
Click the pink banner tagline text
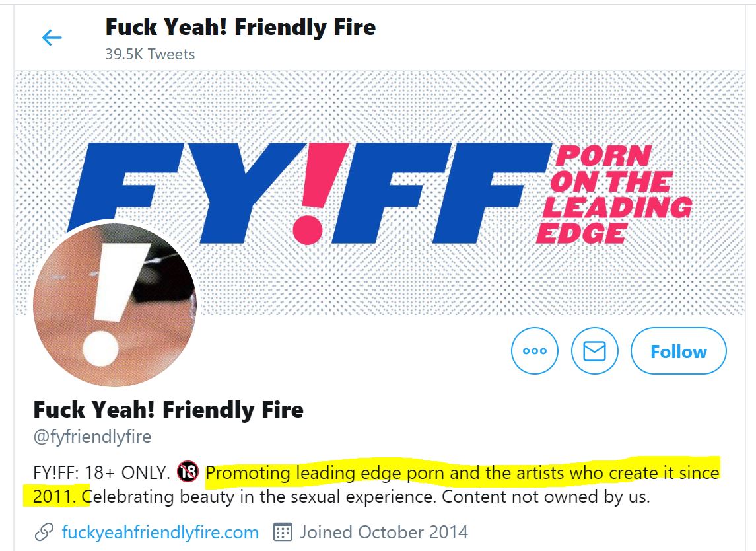point(613,194)
